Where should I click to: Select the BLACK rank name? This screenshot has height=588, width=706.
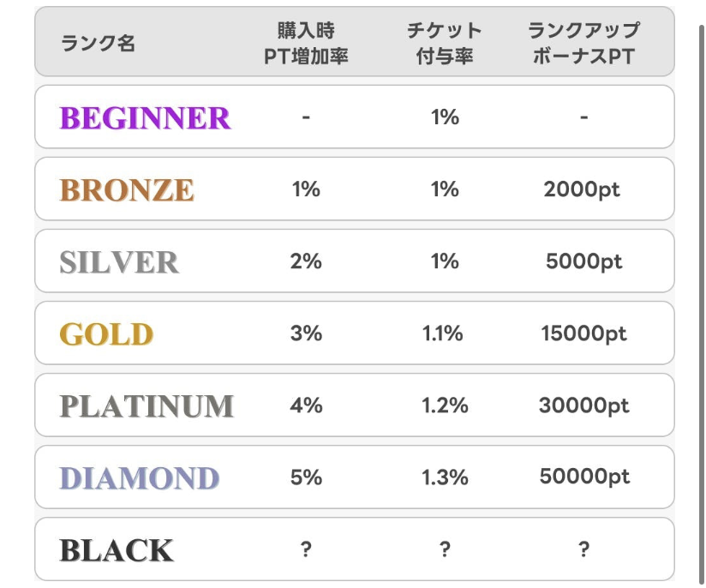117,550
